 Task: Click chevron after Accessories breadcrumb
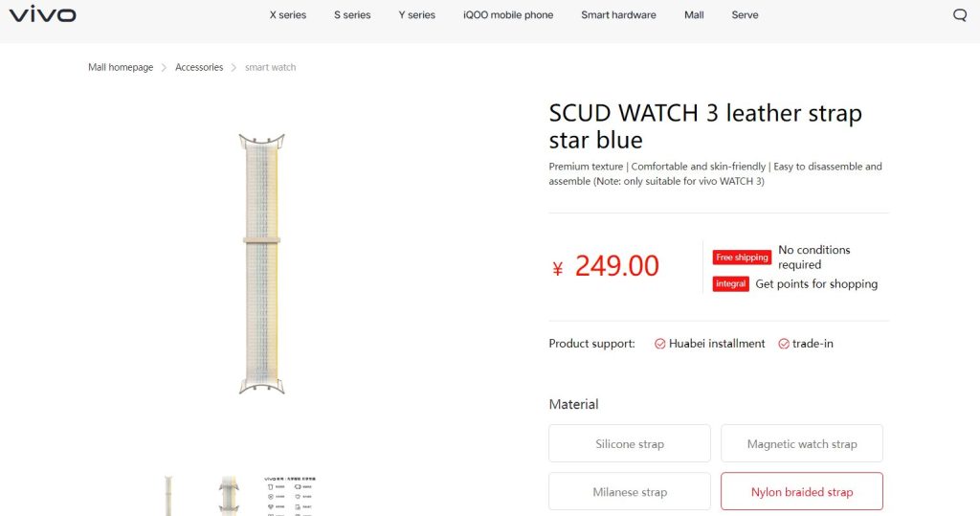[x=234, y=68]
